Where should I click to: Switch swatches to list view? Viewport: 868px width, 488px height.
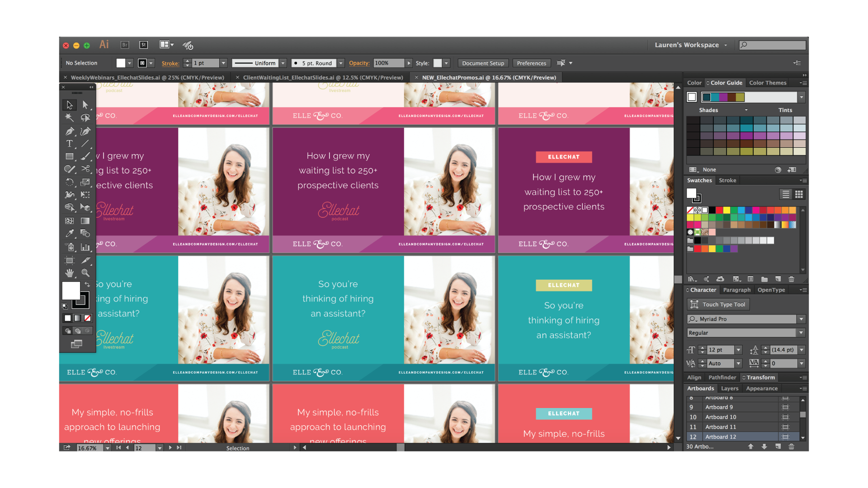click(x=786, y=194)
